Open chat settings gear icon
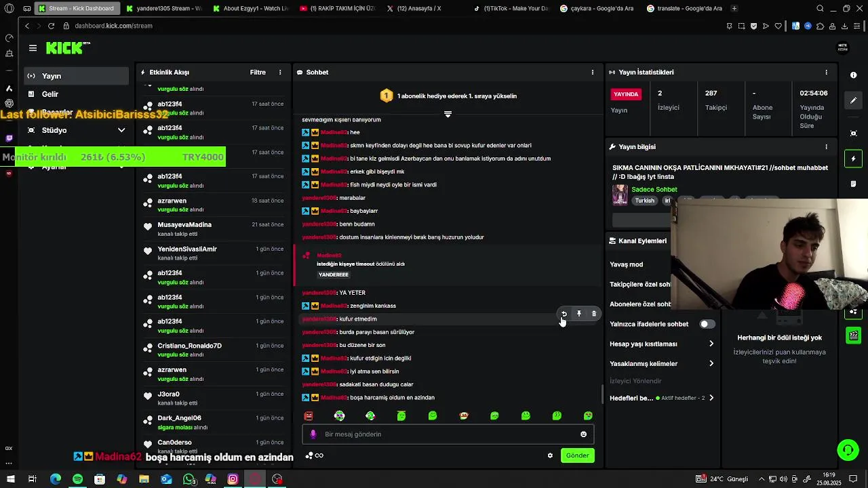868x488 pixels. [550, 455]
